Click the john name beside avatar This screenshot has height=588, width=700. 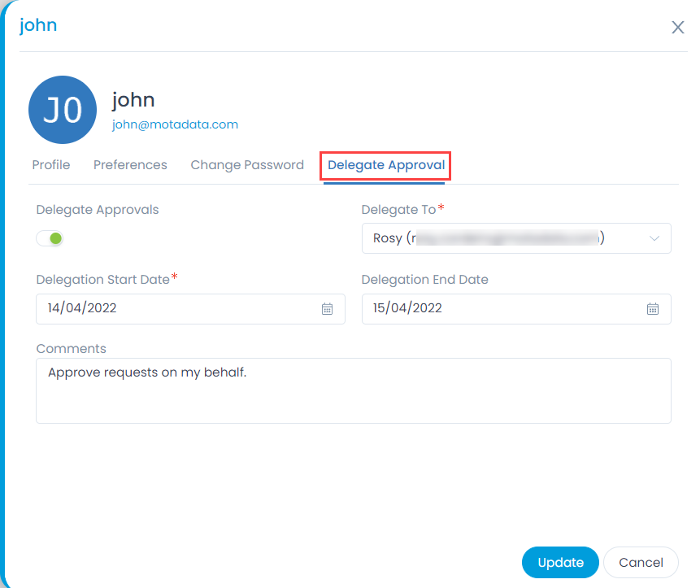133,100
